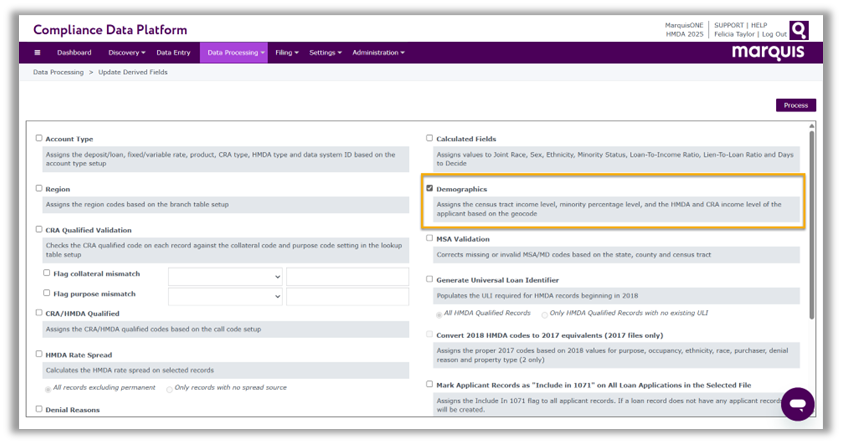842x444 pixels.
Task: Enable the Account Type checkbox
Action: tap(40, 139)
